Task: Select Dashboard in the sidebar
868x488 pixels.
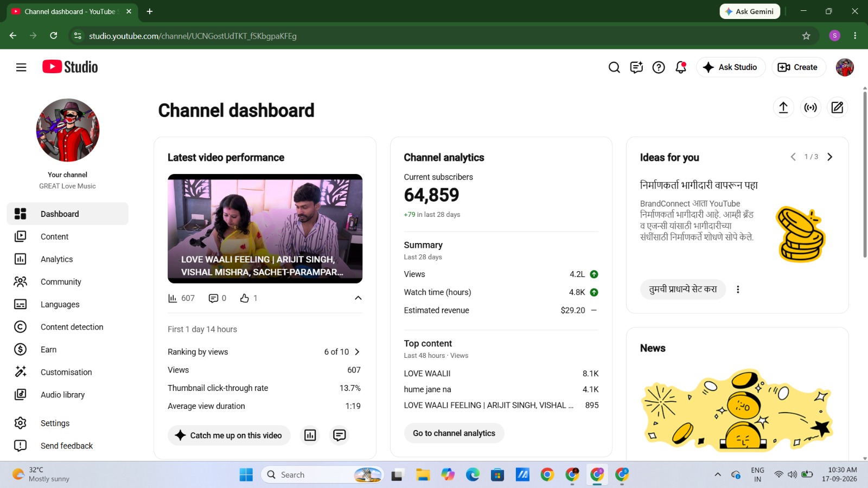Action: click(x=68, y=214)
